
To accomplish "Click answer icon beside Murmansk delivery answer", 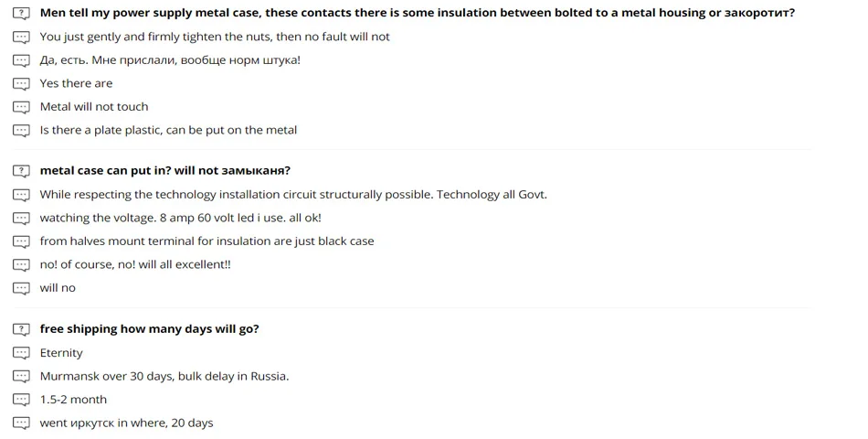I will point(21,377).
